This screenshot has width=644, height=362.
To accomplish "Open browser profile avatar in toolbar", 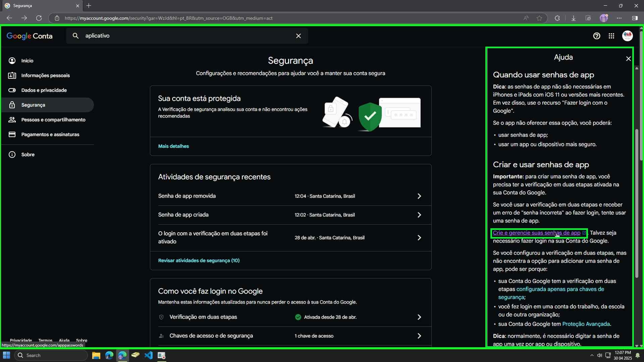I will [x=604, y=18].
